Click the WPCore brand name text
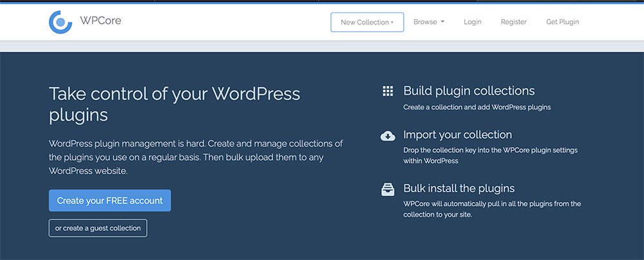The image size is (644, 260). [100, 21]
